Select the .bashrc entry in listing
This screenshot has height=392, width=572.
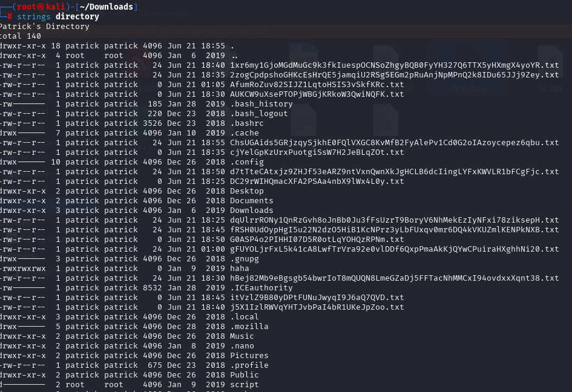[x=246, y=123]
